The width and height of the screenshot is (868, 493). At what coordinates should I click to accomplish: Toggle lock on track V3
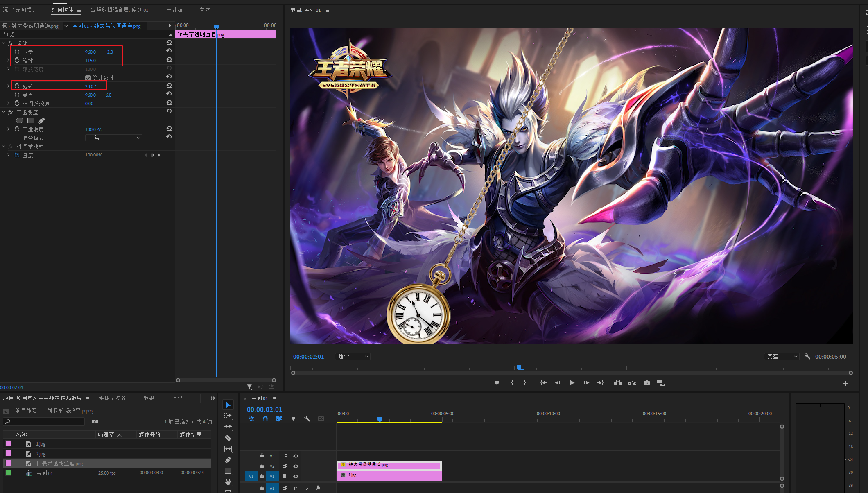click(x=262, y=456)
